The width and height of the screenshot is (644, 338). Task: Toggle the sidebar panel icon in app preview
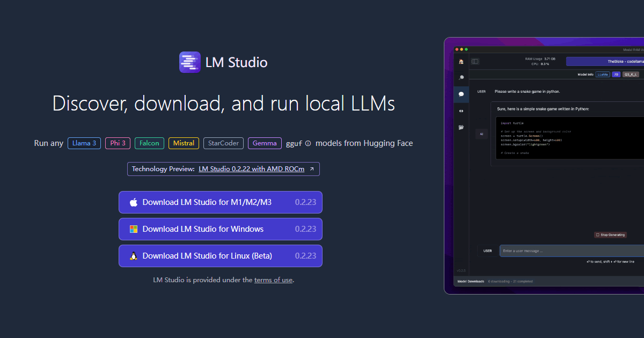475,61
